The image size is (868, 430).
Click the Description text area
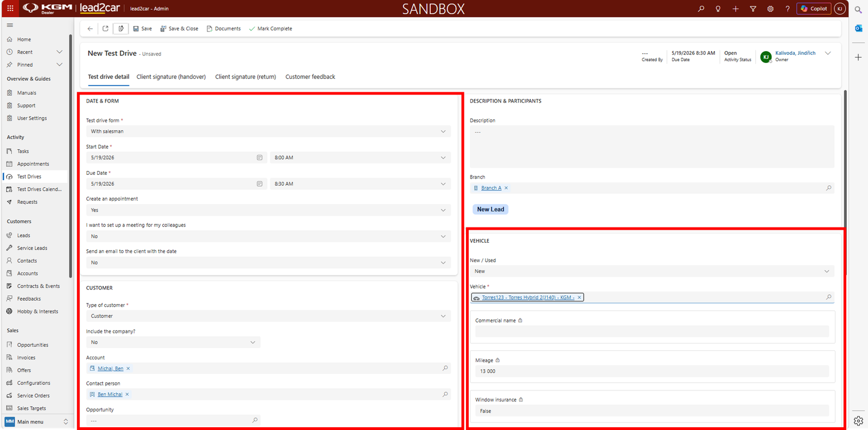click(652, 147)
